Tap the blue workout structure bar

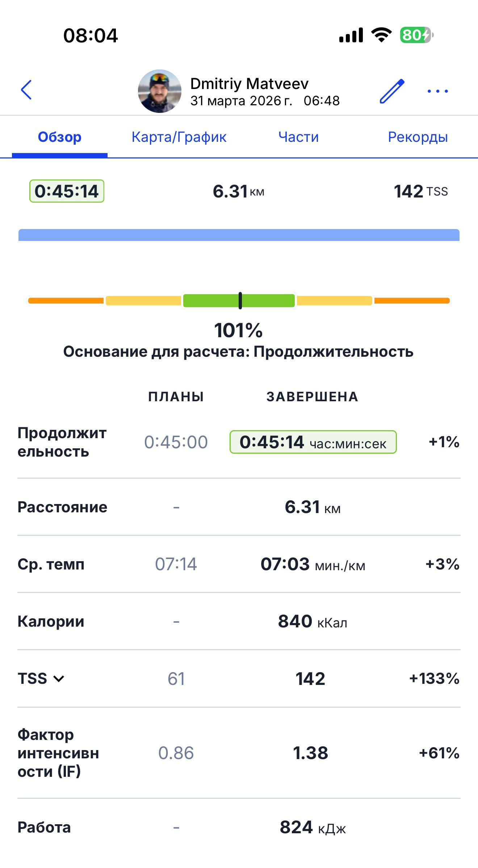(x=239, y=235)
